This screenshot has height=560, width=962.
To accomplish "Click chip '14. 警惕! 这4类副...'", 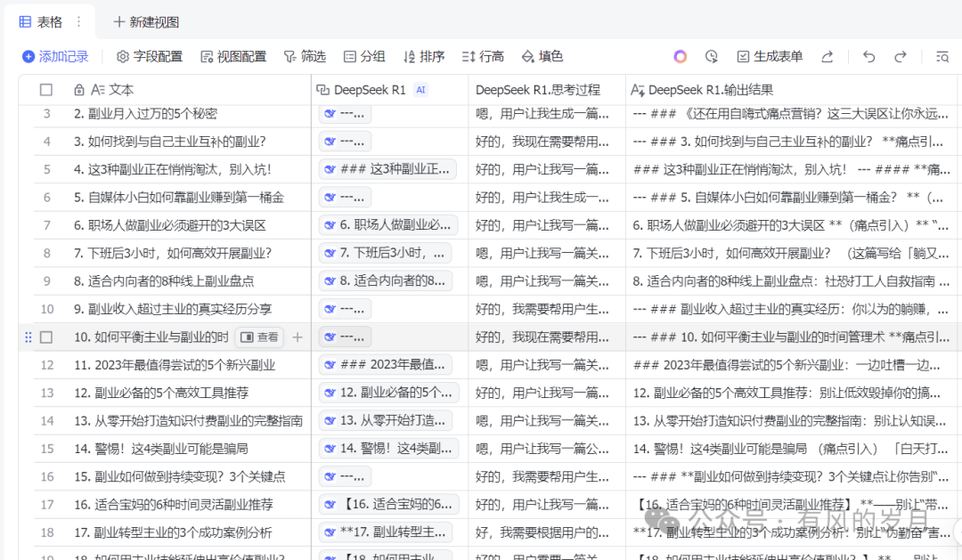I will (389, 449).
